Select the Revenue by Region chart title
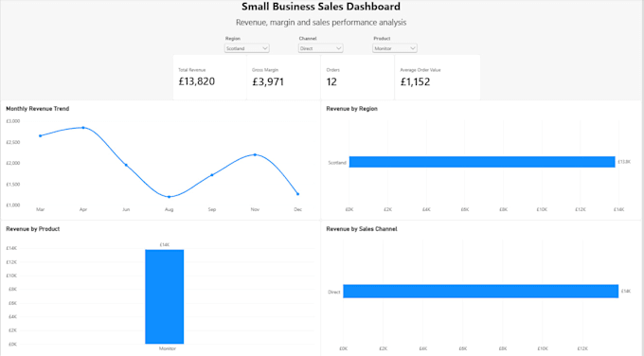The image size is (644, 356). [x=351, y=109]
